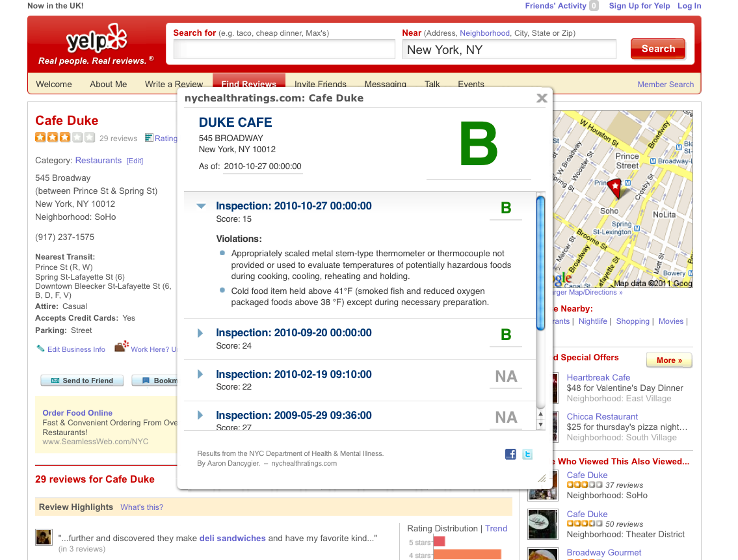Open Heartbreak Cafe offer thumbnail
738x560 pixels.
tap(554, 388)
